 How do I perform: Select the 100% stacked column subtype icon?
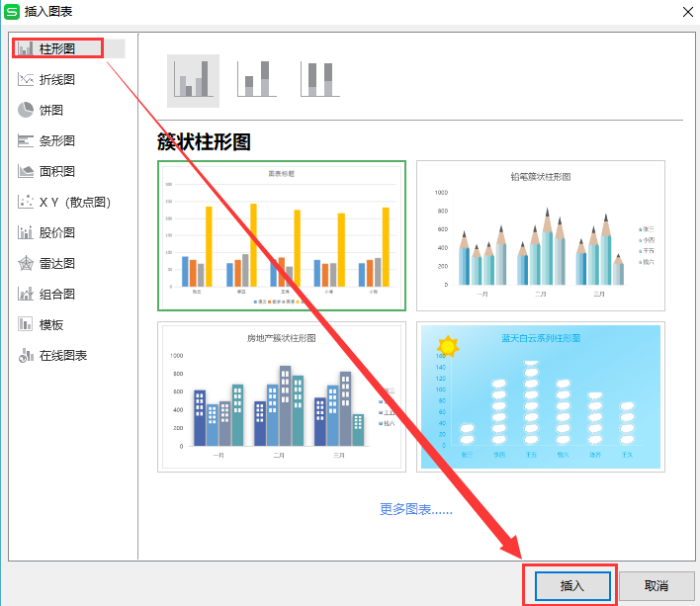pos(319,80)
